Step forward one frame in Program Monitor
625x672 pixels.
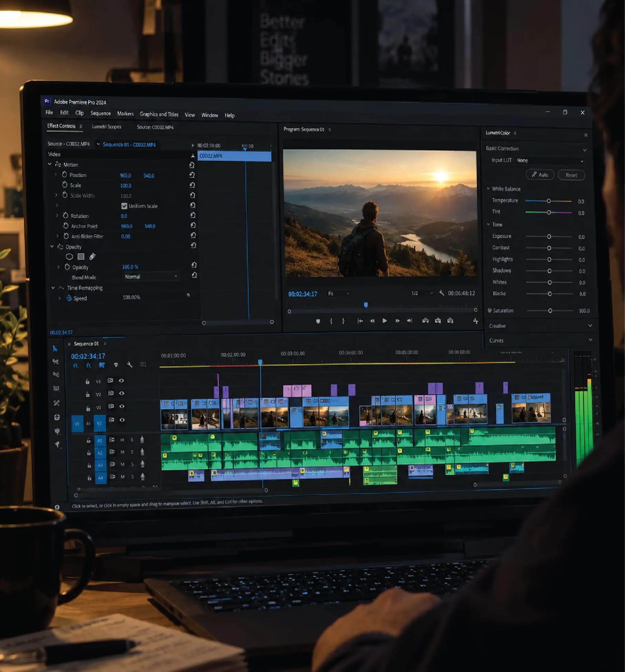[397, 321]
